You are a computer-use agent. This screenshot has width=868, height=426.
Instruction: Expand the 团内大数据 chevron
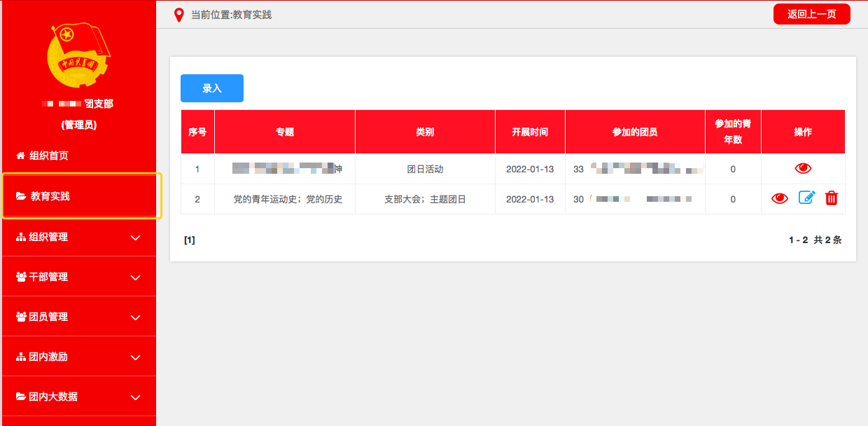pyautogui.click(x=136, y=397)
